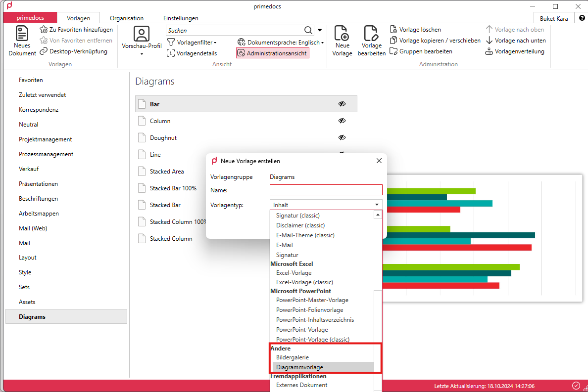
Task: Toggle the Administrationsansicht button
Action: point(273,53)
